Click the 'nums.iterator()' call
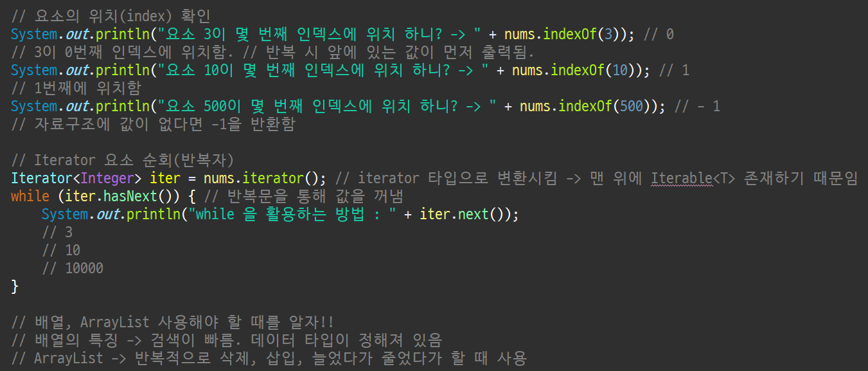This screenshot has width=868, height=371. (261, 177)
